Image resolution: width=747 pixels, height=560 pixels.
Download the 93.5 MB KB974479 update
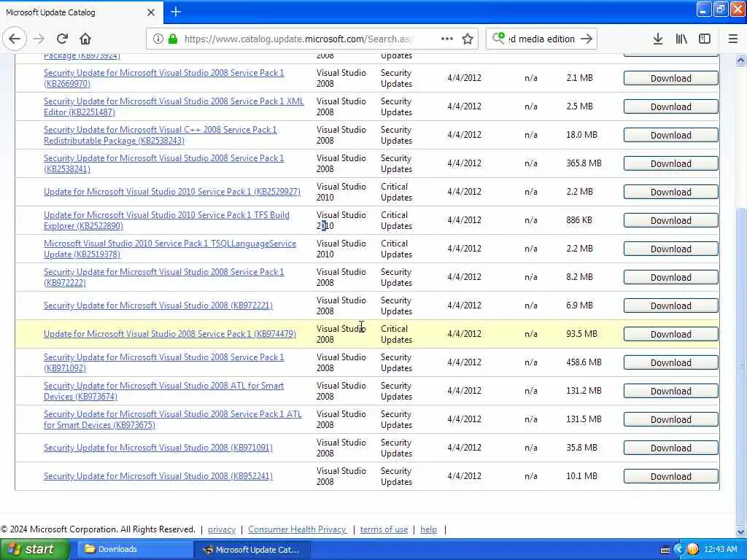point(671,334)
